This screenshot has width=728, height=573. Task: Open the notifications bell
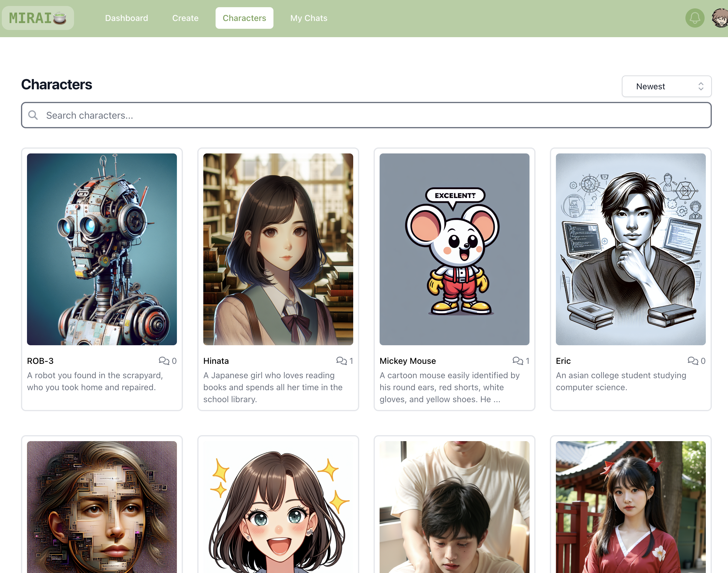[x=694, y=18]
